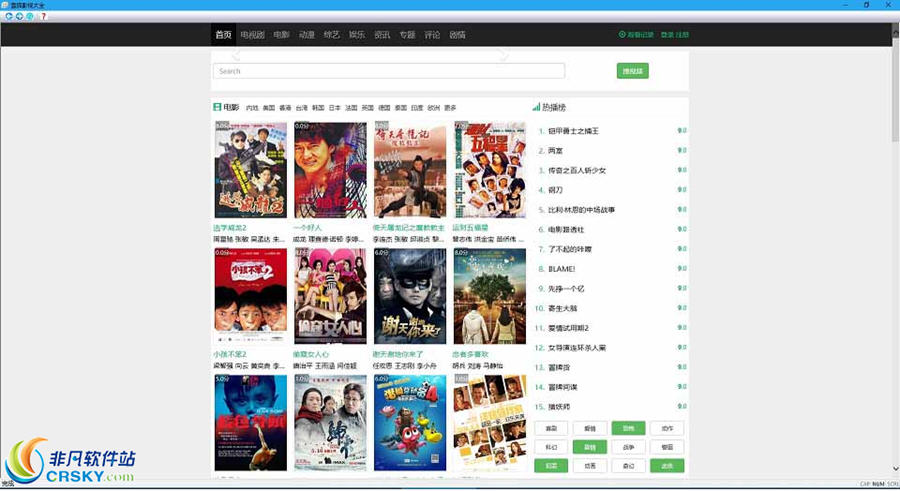Select the green genre tag in first tag row

pyautogui.click(x=629, y=428)
